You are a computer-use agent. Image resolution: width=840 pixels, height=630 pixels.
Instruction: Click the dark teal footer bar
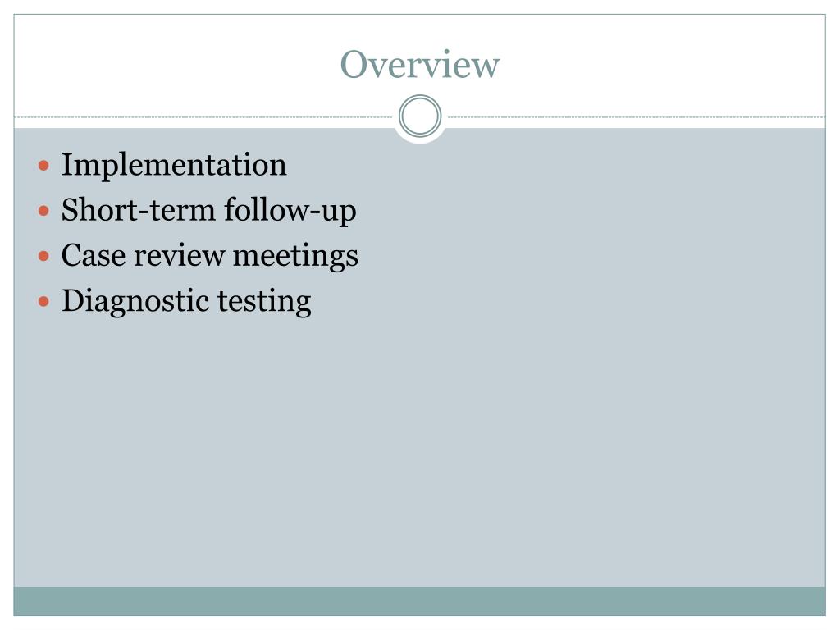(419, 601)
